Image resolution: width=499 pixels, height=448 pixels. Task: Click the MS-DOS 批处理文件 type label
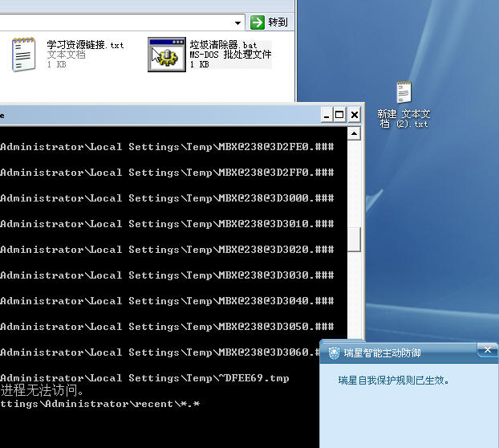[231, 55]
